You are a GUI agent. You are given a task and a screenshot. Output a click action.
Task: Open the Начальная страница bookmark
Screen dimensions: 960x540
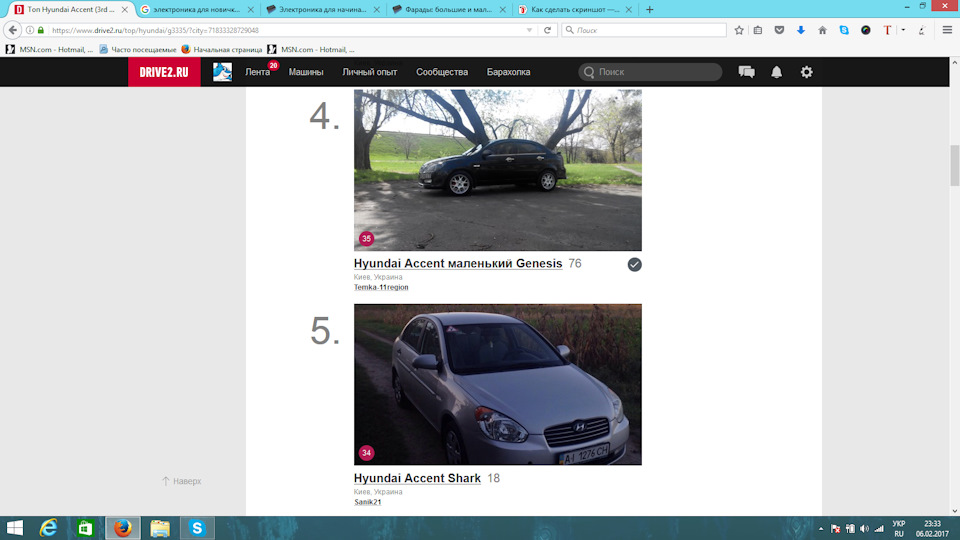click(222, 50)
